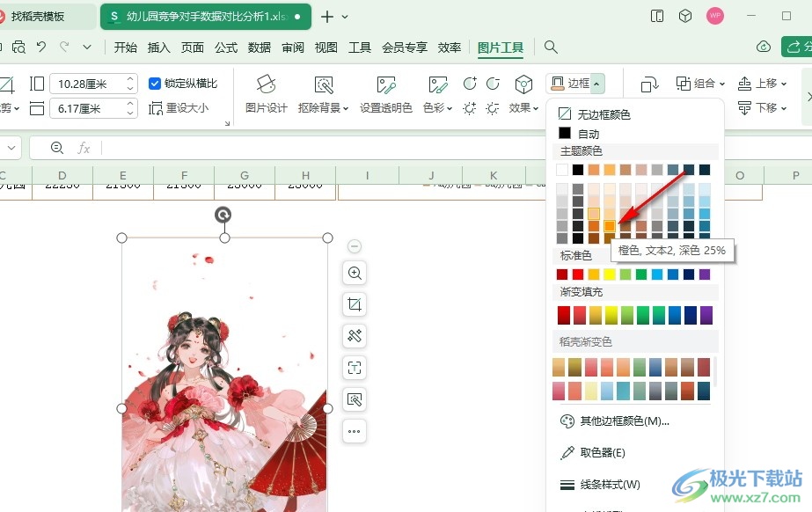Image resolution: width=812 pixels, height=512 pixels.
Task: Click the clockwise rotate-with-plus contrast icon above brightness
Action: [x=470, y=83]
